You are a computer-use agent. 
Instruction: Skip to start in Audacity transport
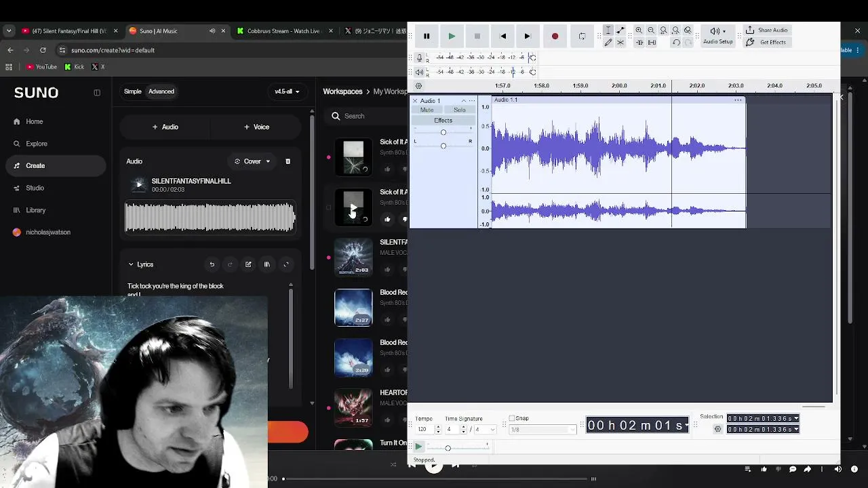tap(502, 36)
